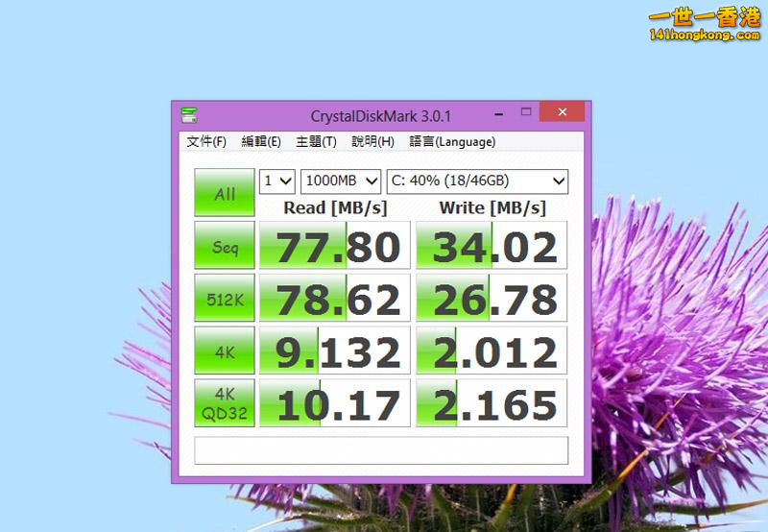Click the CrystalDiskMark app icon in title bar

[189, 115]
